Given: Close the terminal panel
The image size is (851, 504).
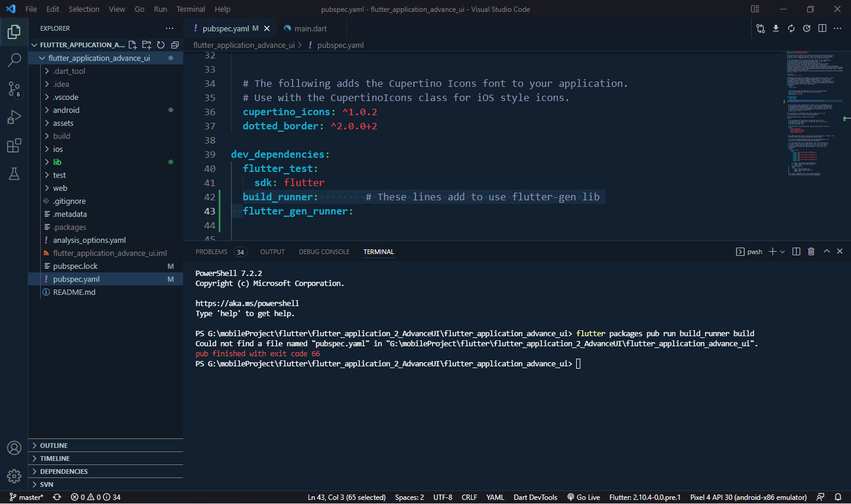Looking at the screenshot, I should 840,251.
